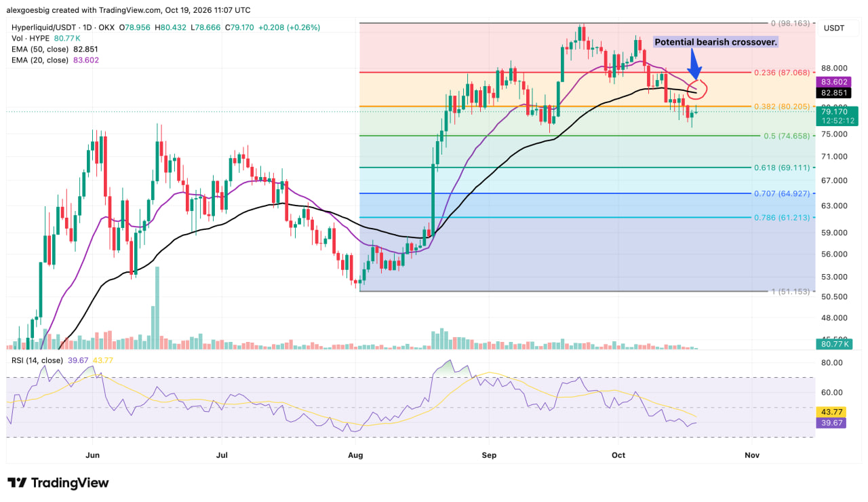Click the L78.666 low value in header
The image size is (868, 502).
coord(206,28)
